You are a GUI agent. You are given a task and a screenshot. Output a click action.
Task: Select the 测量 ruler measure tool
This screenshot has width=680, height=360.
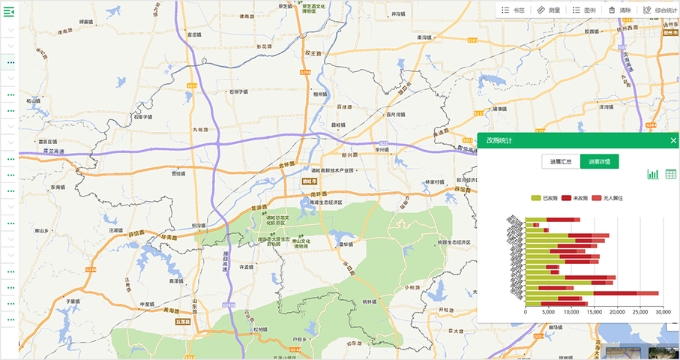[548, 10]
